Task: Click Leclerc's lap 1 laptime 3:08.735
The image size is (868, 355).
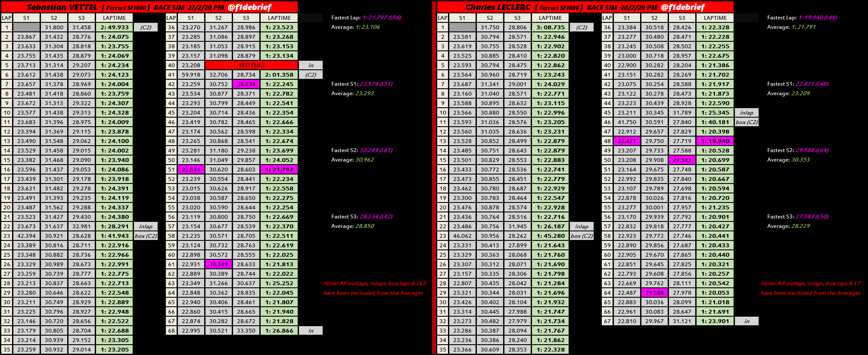Action: (x=551, y=27)
